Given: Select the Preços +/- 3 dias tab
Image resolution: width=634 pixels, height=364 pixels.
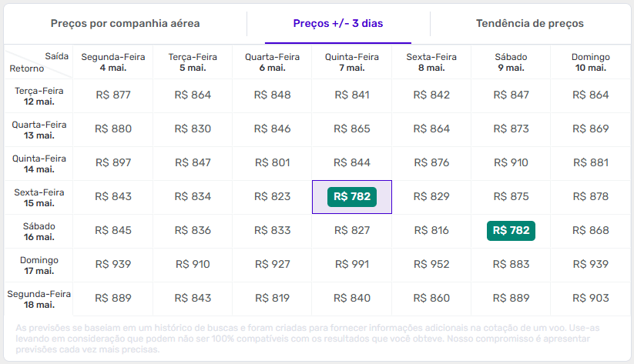Looking at the screenshot, I should [x=337, y=23].
